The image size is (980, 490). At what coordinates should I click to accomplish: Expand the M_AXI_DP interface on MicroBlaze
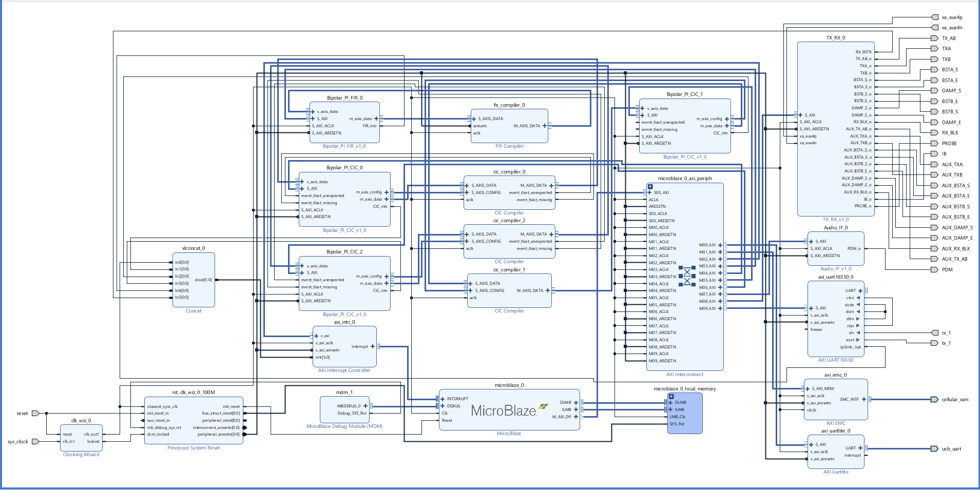pyautogui.click(x=576, y=417)
